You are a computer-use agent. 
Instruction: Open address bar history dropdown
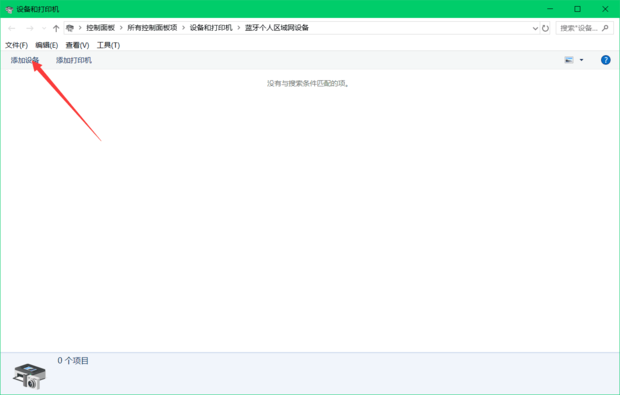[535, 28]
